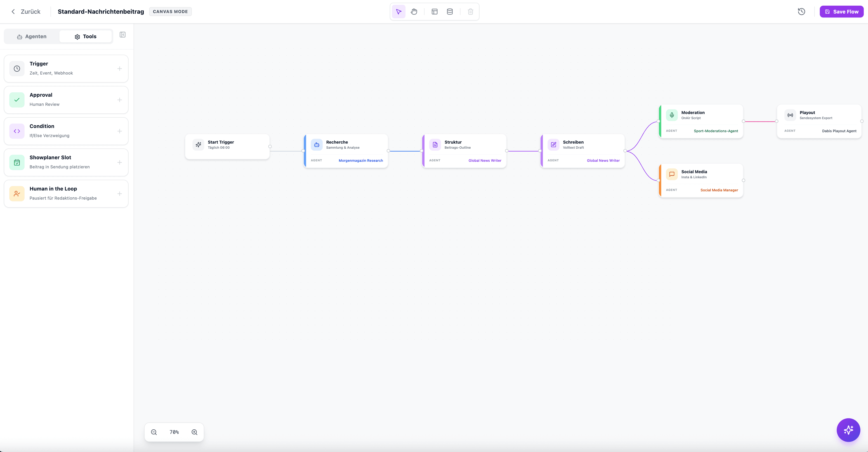Click 'Pausiert für Redaktions-Freigabe' description
868x452 pixels.
pyautogui.click(x=63, y=198)
